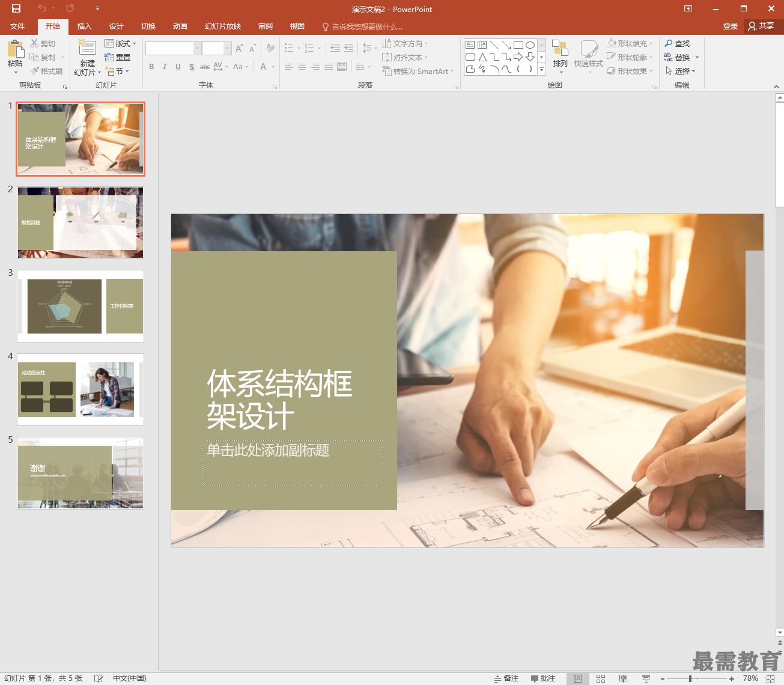The image size is (784, 685).
Task: Open Text Direction (文字方向) dropdown
Action: (406, 43)
